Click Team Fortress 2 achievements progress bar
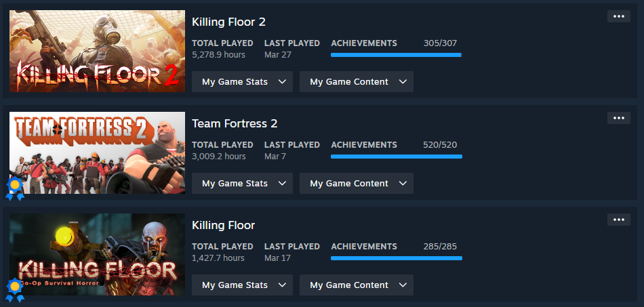The height and width of the screenshot is (307, 644). 396,157
